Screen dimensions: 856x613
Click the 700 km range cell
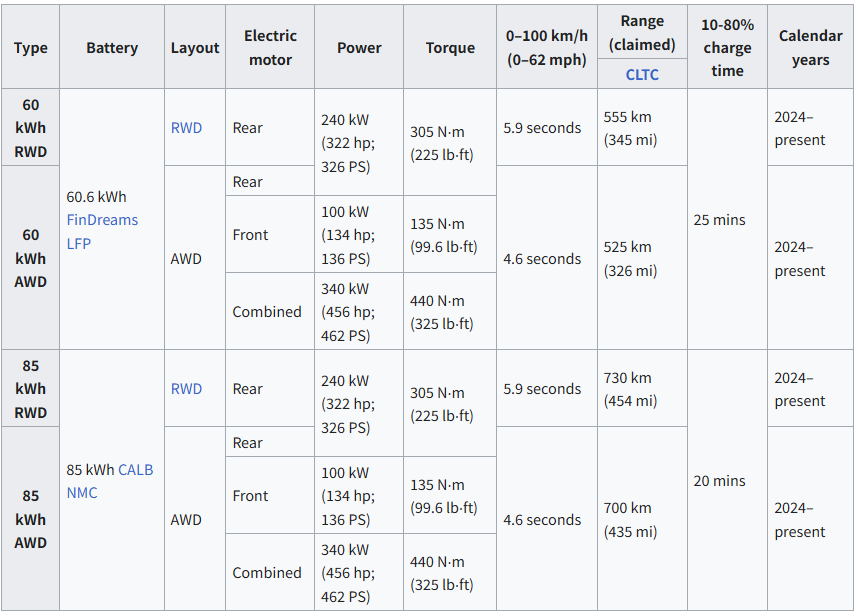[x=629, y=520]
